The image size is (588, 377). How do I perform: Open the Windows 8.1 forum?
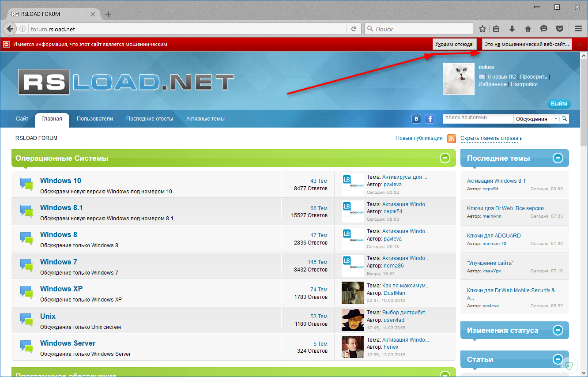click(x=61, y=207)
